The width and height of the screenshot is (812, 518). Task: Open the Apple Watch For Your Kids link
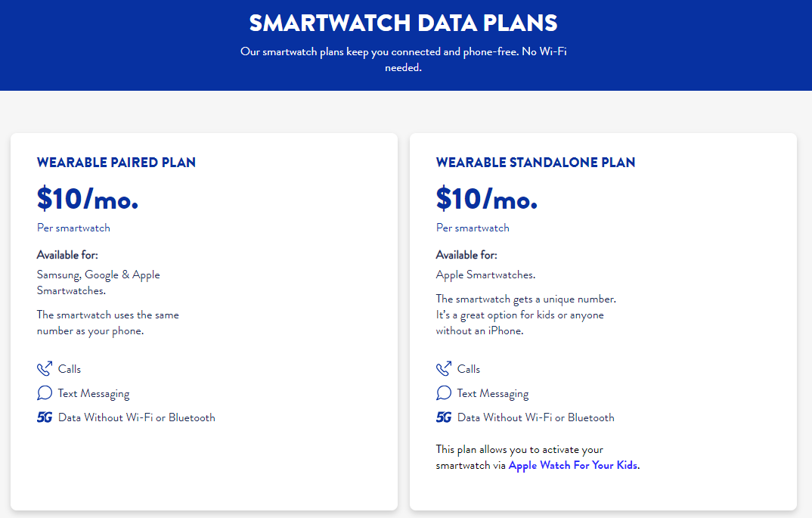(572, 465)
